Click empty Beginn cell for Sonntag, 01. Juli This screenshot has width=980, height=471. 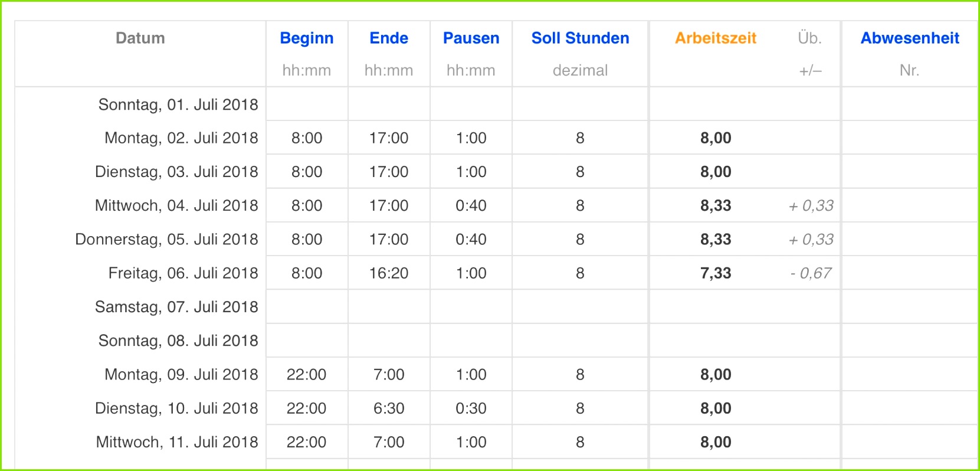coord(307,104)
